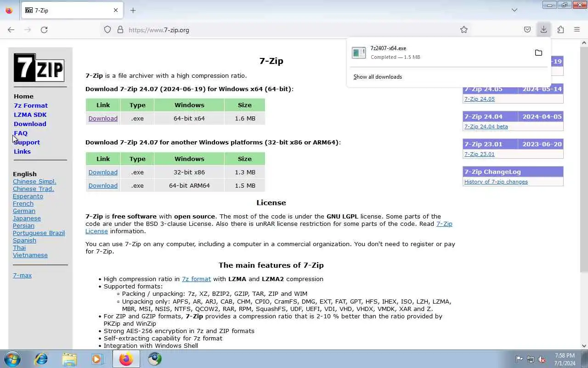Open the 7-Zip 24.04 beta link
Screen dimensions: 588x368
[486, 126]
